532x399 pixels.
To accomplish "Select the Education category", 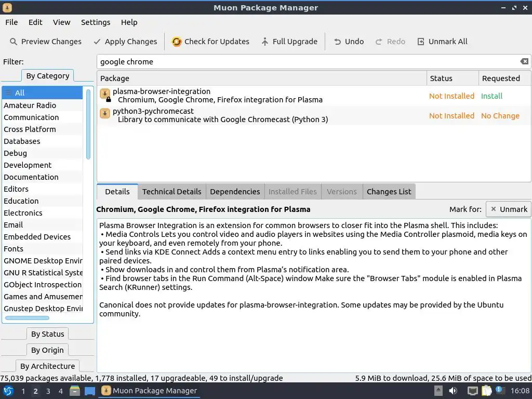I will tap(43, 201).
